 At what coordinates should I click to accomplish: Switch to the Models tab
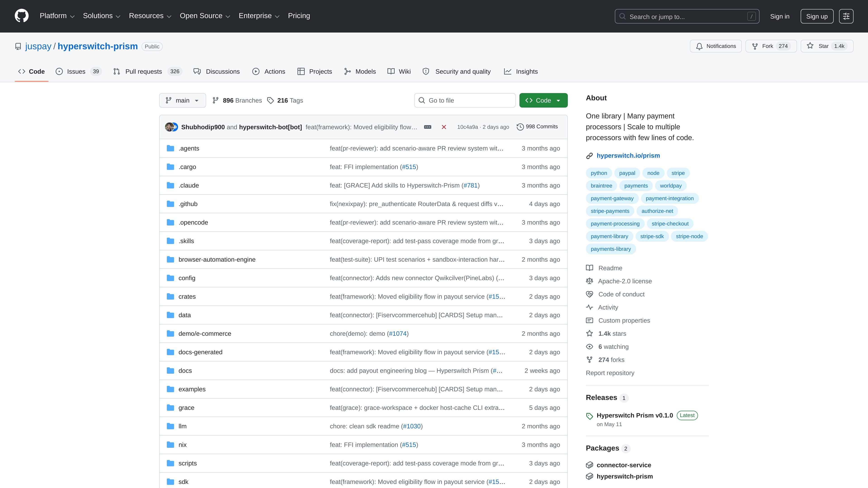click(x=360, y=71)
